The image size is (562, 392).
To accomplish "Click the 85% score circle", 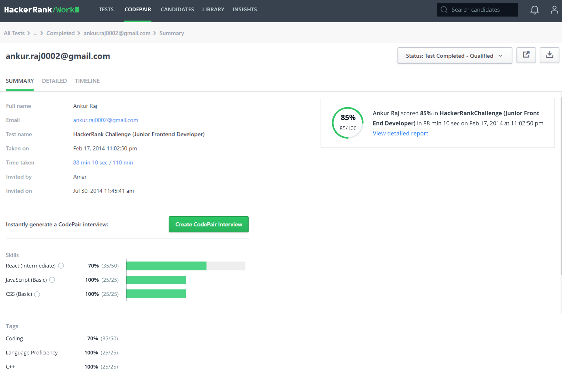I will pyautogui.click(x=348, y=123).
